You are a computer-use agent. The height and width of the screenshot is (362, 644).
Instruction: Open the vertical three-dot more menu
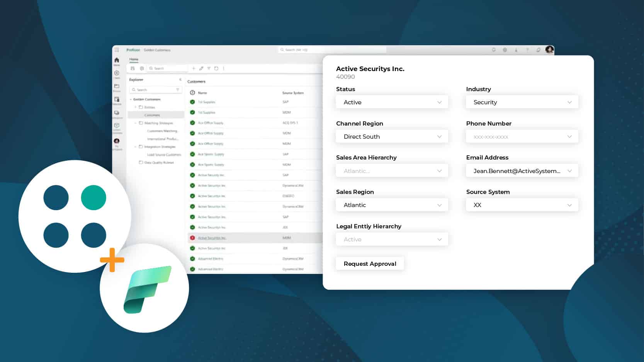(224, 68)
